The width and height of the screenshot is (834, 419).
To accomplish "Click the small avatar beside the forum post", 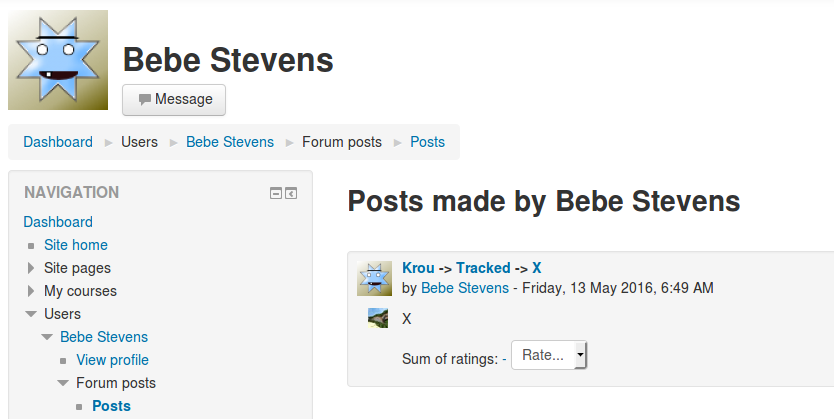I will (374, 278).
